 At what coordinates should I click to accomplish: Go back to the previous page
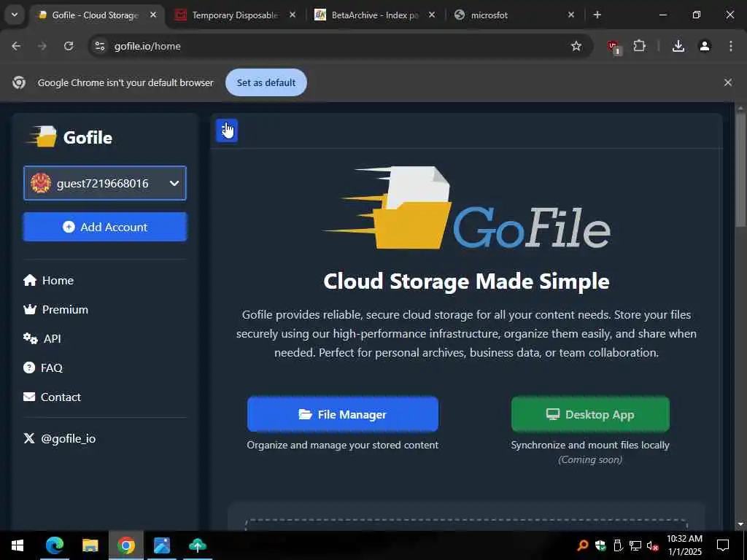pyautogui.click(x=16, y=46)
